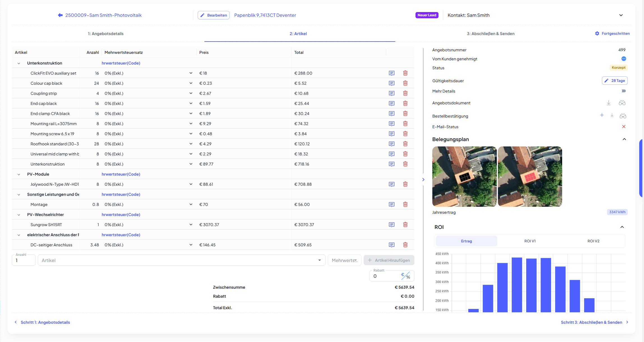
Task: Collapse the Belegungsplan section
Action: click(x=624, y=139)
